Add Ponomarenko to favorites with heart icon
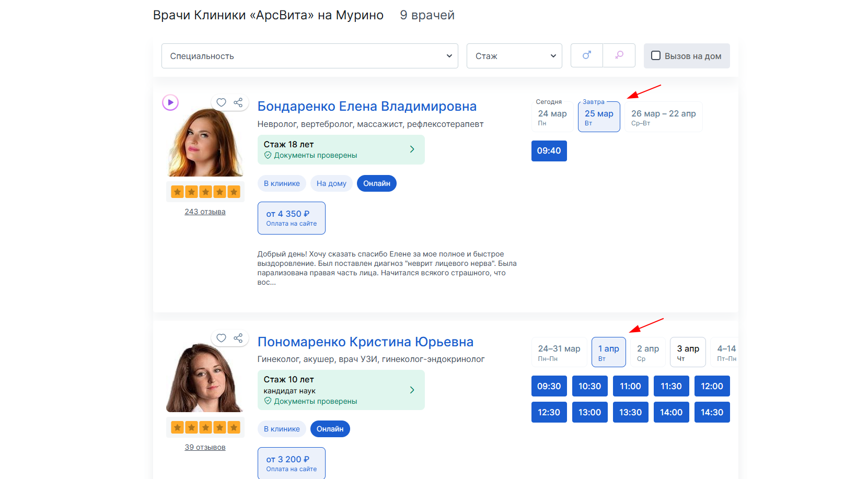Image resolution: width=868 pixels, height=479 pixels. pos(221,338)
